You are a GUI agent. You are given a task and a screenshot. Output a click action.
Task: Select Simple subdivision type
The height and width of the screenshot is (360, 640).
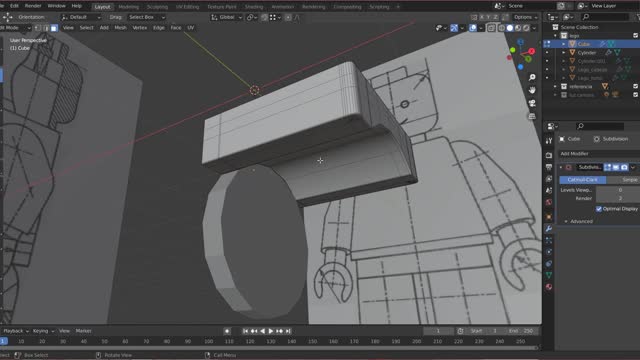pyautogui.click(x=623, y=180)
